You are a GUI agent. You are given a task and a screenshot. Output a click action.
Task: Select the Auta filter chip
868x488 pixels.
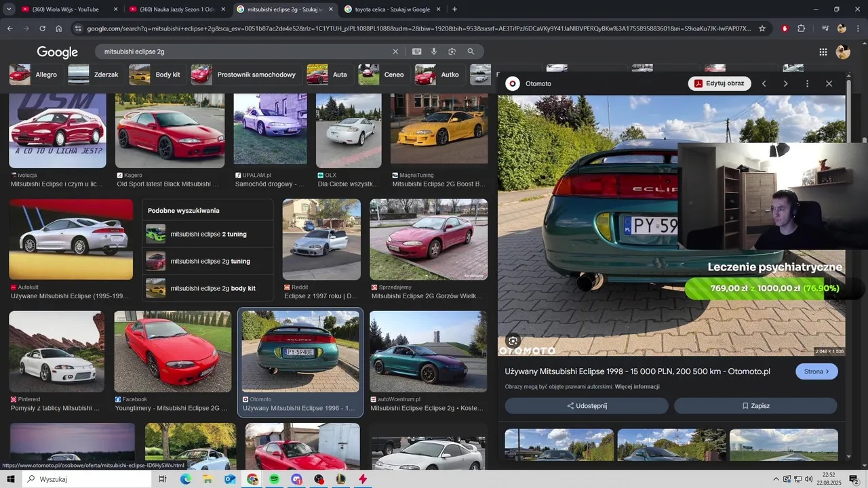[x=329, y=75]
